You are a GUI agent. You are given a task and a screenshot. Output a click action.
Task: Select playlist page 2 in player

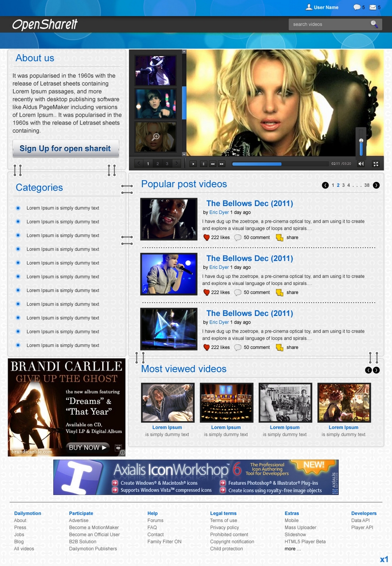pyautogui.click(x=157, y=164)
